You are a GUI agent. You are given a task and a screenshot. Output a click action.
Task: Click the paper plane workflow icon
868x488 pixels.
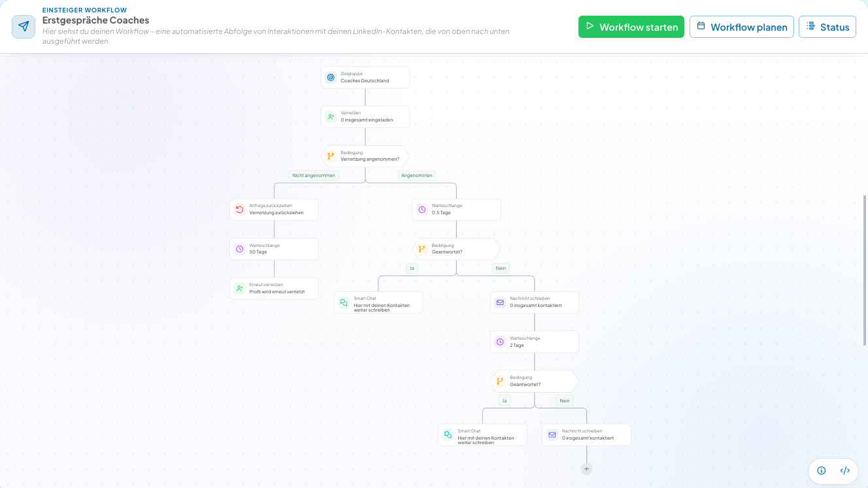tap(24, 27)
